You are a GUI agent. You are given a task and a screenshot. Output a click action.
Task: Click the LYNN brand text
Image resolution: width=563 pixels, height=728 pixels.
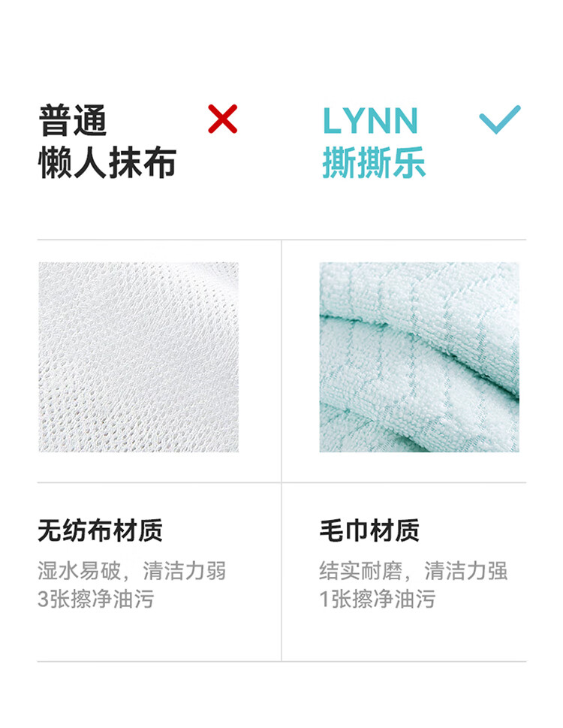(x=370, y=121)
